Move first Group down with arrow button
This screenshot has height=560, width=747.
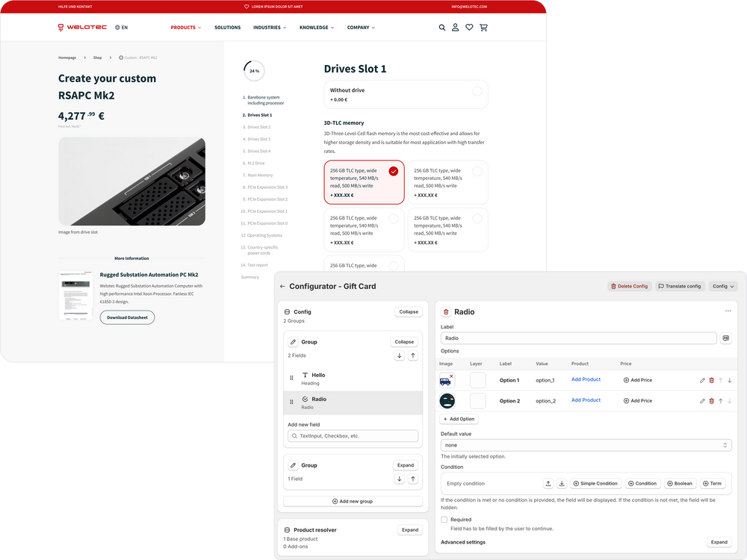tap(399, 355)
